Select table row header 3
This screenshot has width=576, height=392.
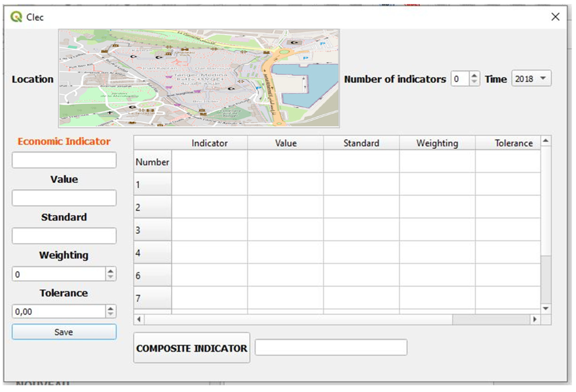[x=152, y=230]
